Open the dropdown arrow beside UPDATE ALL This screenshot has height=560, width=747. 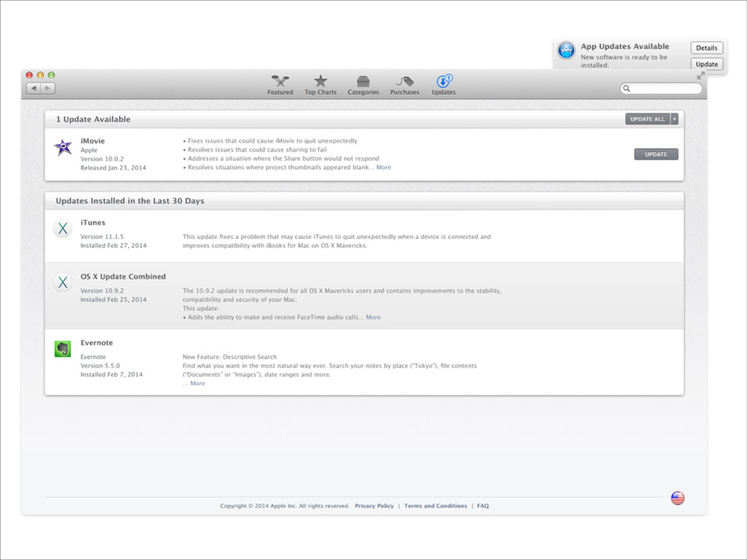[x=675, y=119]
